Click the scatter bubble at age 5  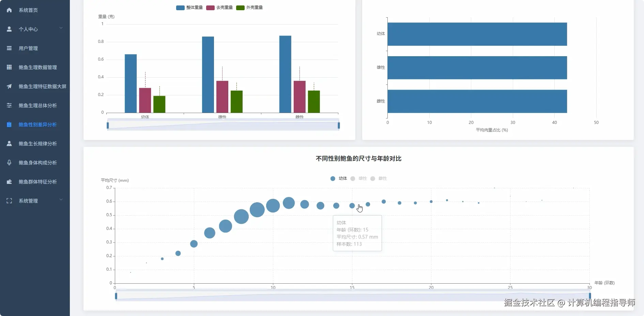194,244
